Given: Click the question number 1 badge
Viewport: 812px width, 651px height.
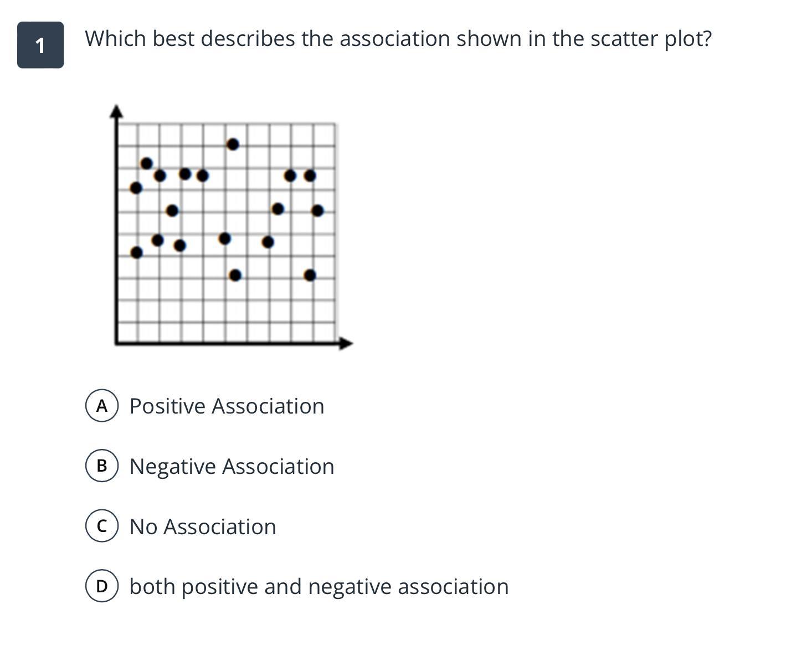Looking at the screenshot, I should (x=40, y=45).
